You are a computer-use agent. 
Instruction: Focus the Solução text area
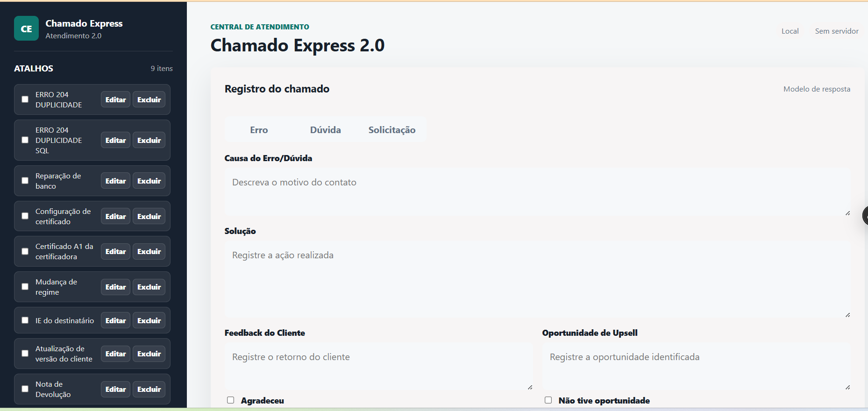[x=538, y=279]
